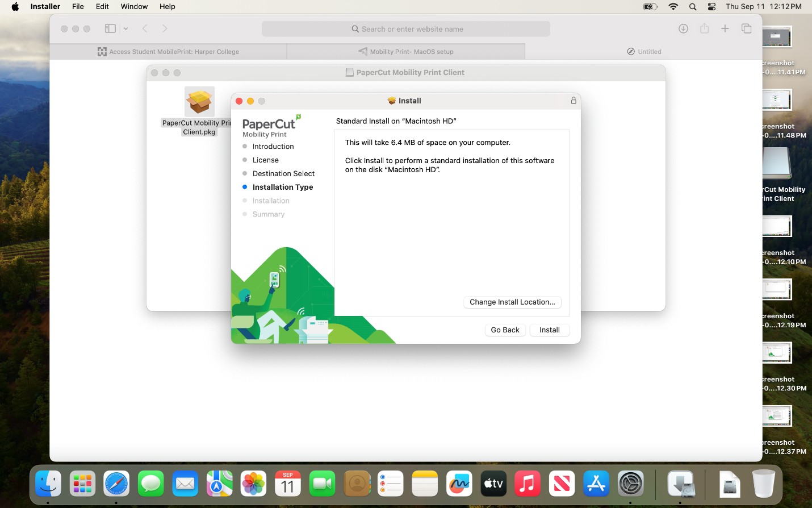This screenshot has height=508, width=812.
Task: Open Control Center from the menu bar
Action: [711, 7]
